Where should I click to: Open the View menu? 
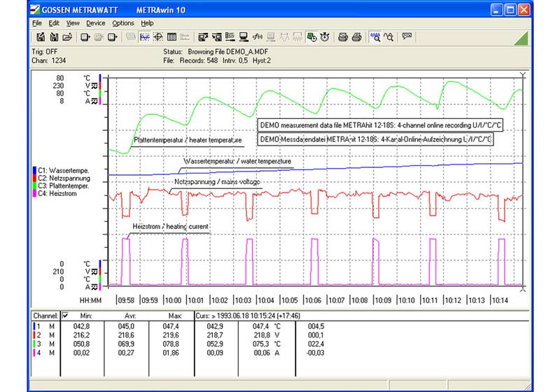click(x=73, y=23)
